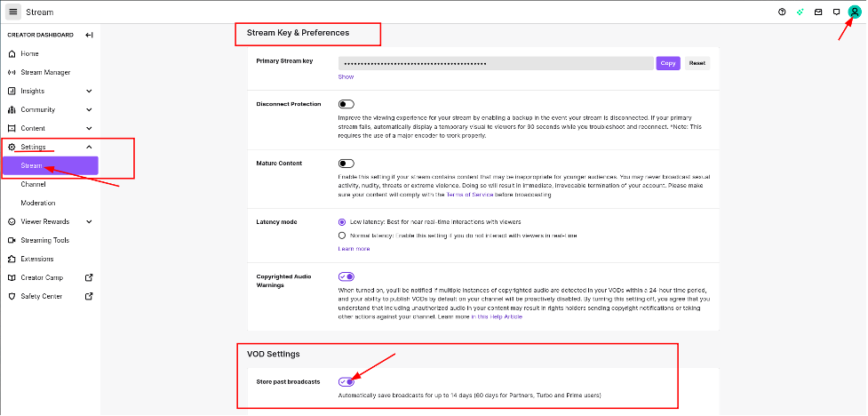Screen dimensions: 868x416
Task: Click the Community people icon
Action: (x=12, y=109)
